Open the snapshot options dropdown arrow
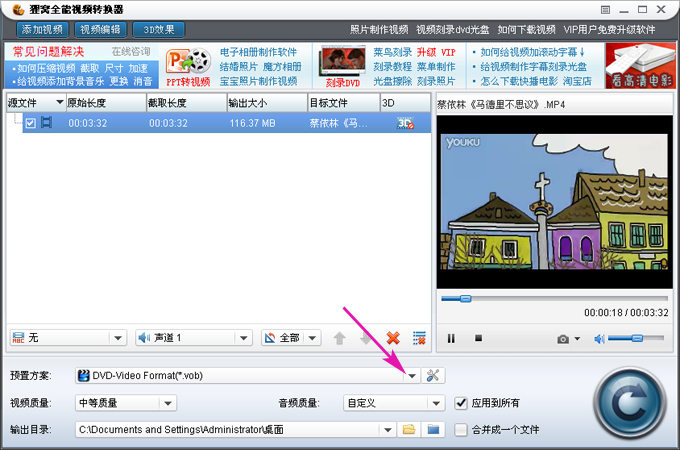The image size is (680, 450). [577, 339]
